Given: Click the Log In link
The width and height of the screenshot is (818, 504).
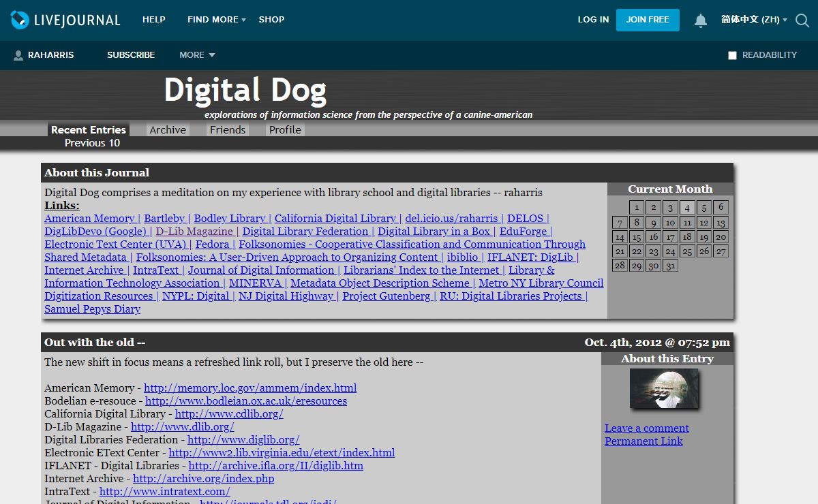Looking at the screenshot, I should coord(593,20).
